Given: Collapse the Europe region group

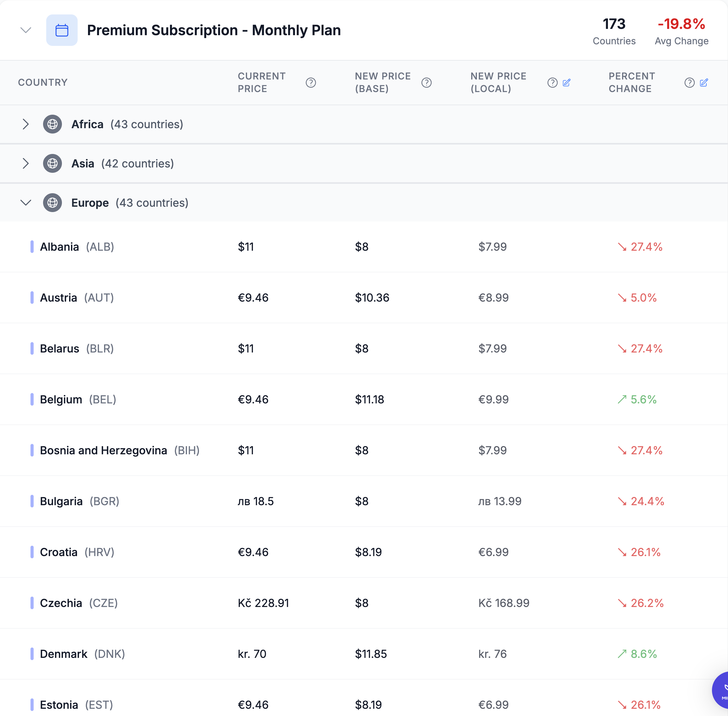Looking at the screenshot, I should point(25,203).
